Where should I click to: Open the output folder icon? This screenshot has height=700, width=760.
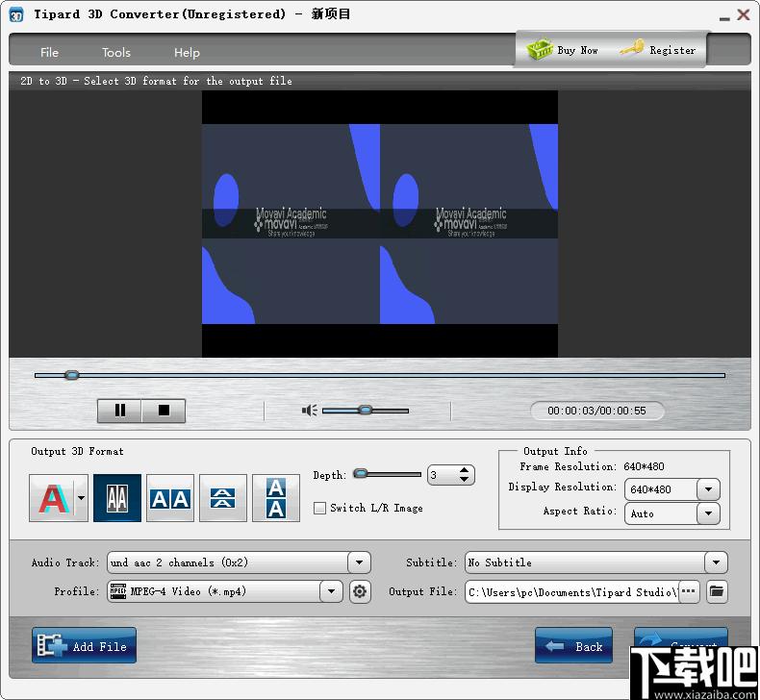pos(717,591)
